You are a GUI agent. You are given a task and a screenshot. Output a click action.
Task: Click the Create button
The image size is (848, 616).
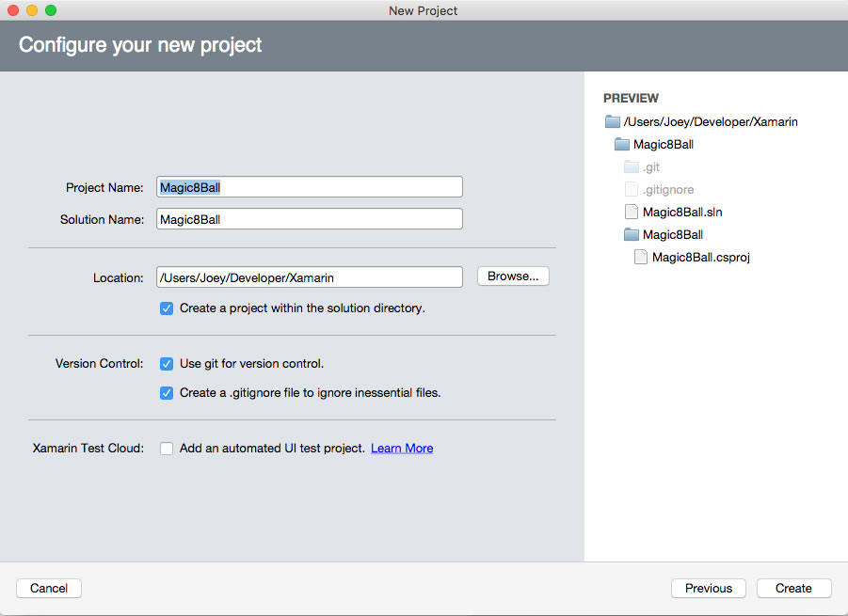pyautogui.click(x=793, y=588)
